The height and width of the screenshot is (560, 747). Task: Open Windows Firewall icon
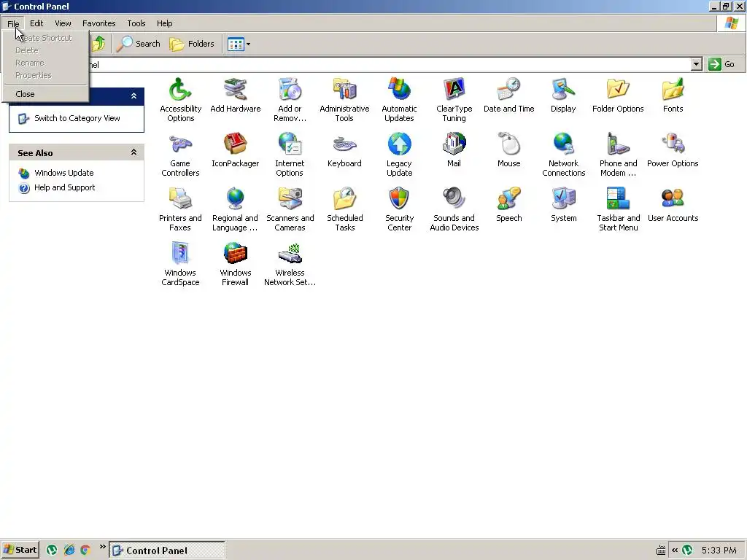coord(236,254)
